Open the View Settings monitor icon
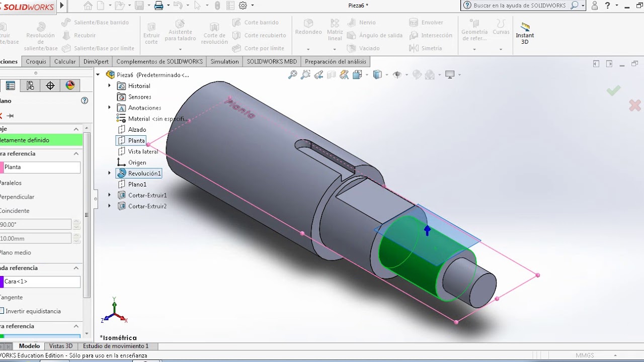 tap(450, 75)
